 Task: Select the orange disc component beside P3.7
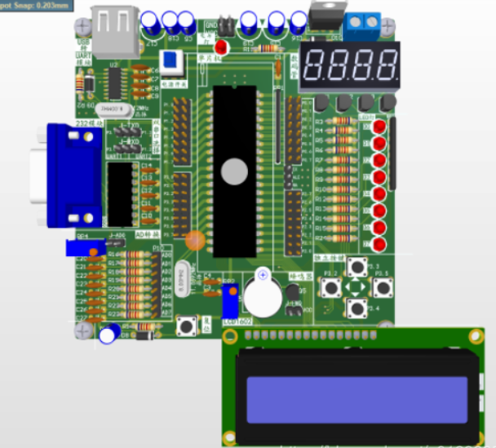pyautogui.click(x=195, y=241)
